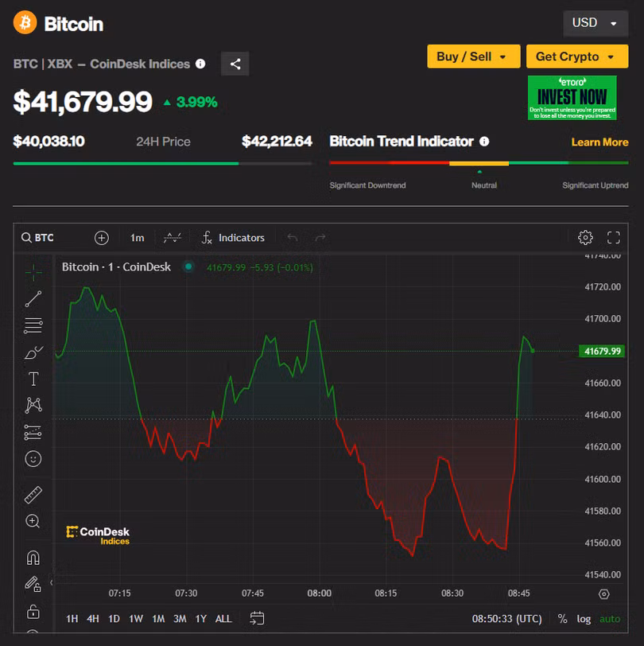This screenshot has width=644, height=646.
Task: Select the trend line drawing tool
Action: (33, 299)
